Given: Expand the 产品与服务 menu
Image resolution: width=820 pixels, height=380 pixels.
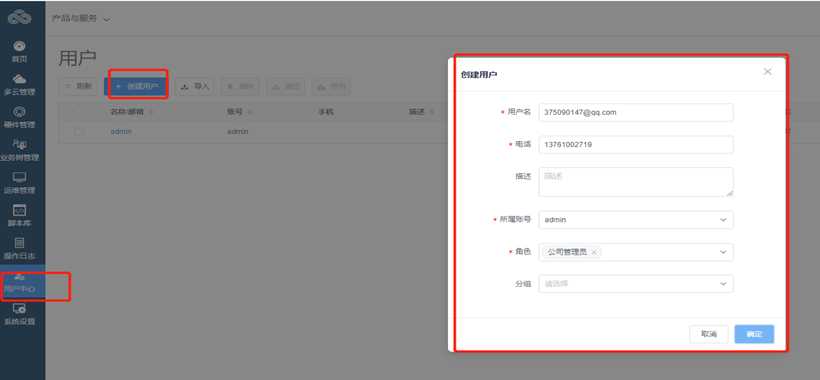Looking at the screenshot, I should click(x=81, y=18).
